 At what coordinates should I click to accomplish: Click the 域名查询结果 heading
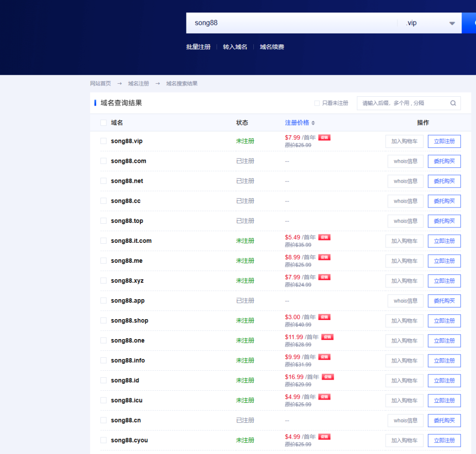click(x=121, y=103)
